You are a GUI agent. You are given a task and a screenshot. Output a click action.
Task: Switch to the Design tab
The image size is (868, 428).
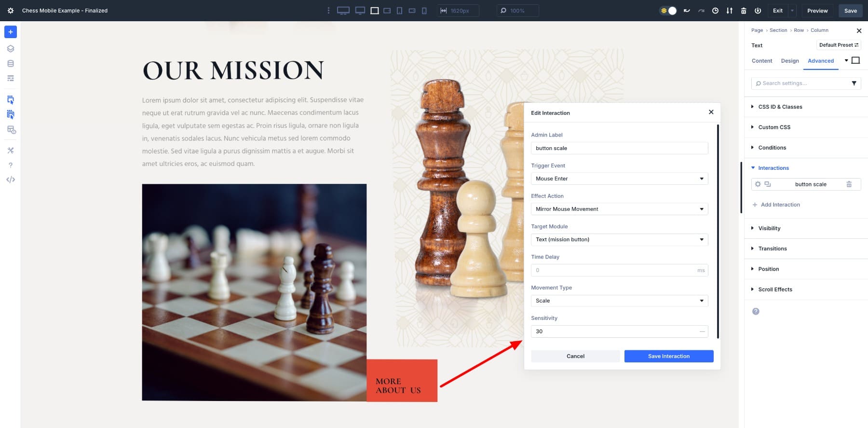(790, 61)
